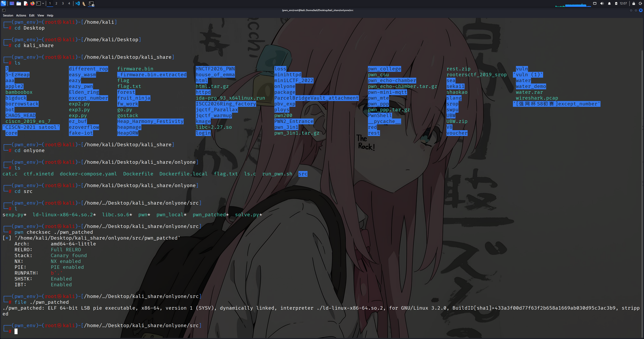Show notifications via the bell icon
Screen dimensions: 644x339
(609, 3)
